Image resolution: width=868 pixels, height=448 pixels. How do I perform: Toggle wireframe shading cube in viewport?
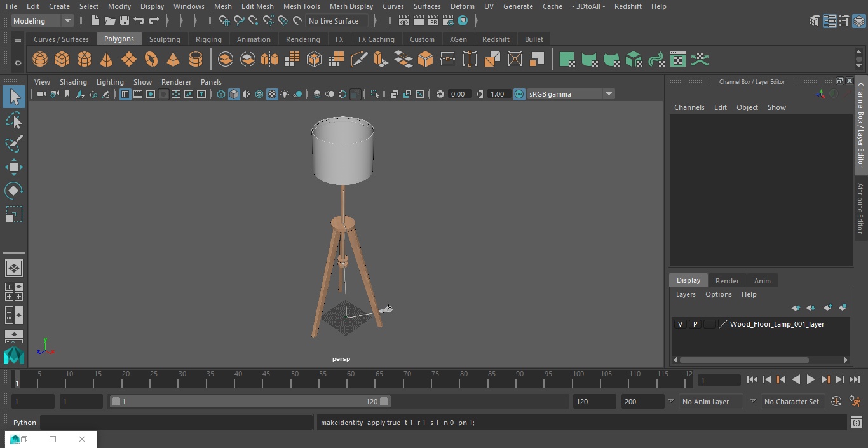point(221,94)
